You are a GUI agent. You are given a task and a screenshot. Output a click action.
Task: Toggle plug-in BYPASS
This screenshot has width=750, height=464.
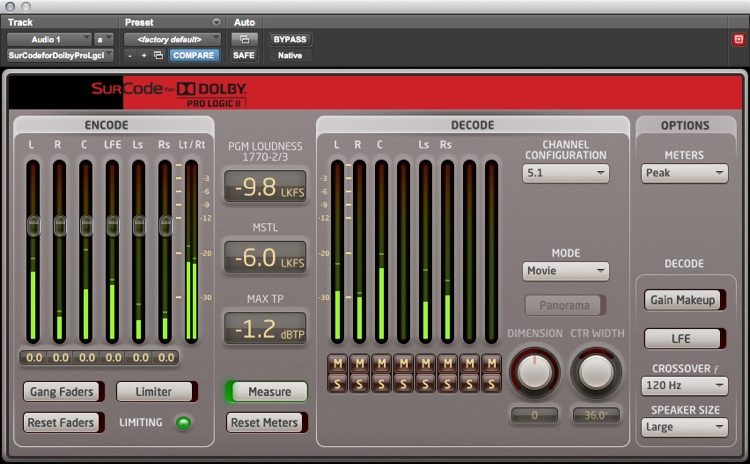(x=290, y=39)
